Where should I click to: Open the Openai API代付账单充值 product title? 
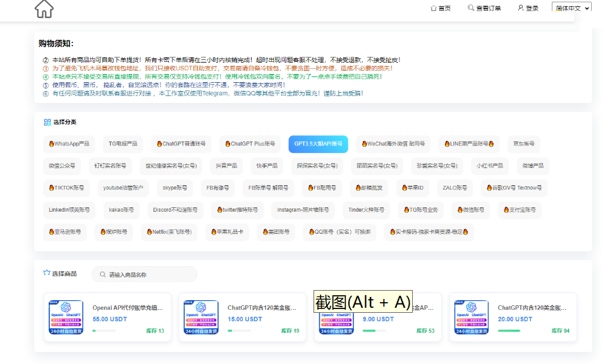(x=128, y=308)
